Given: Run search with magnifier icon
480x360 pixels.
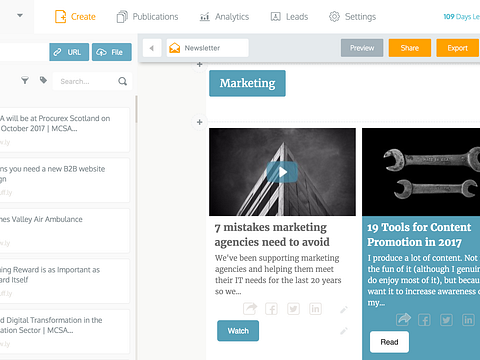Looking at the screenshot, I should pos(123,81).
